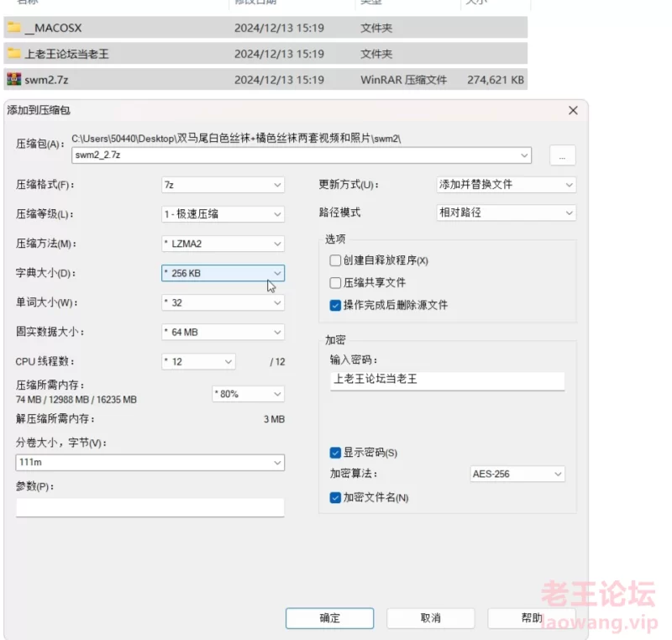Click the swm2.7z WinRAR archive icon
672x640 pixels.
click(x=14, y=80)
